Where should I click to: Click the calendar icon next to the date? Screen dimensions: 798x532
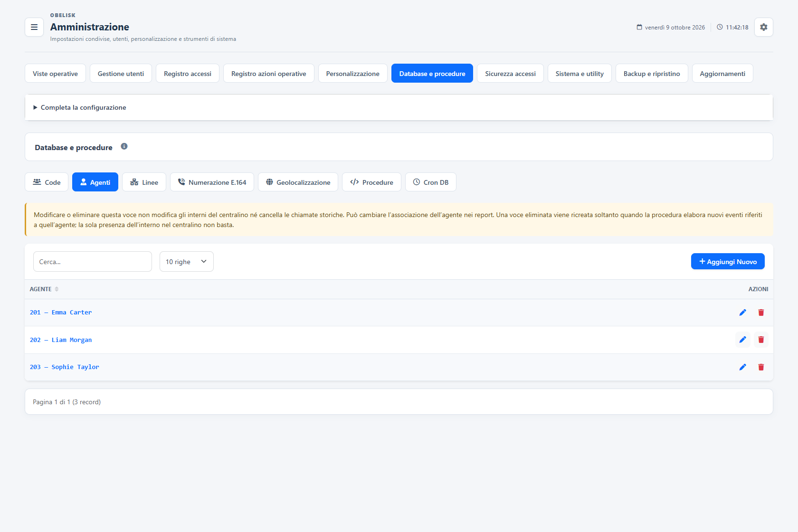click(639, 27)
